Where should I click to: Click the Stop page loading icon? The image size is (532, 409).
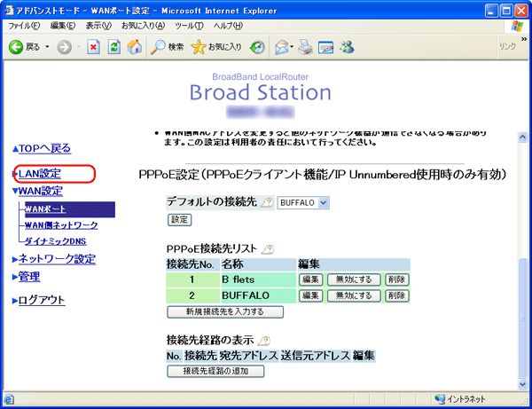pos(93,47)
